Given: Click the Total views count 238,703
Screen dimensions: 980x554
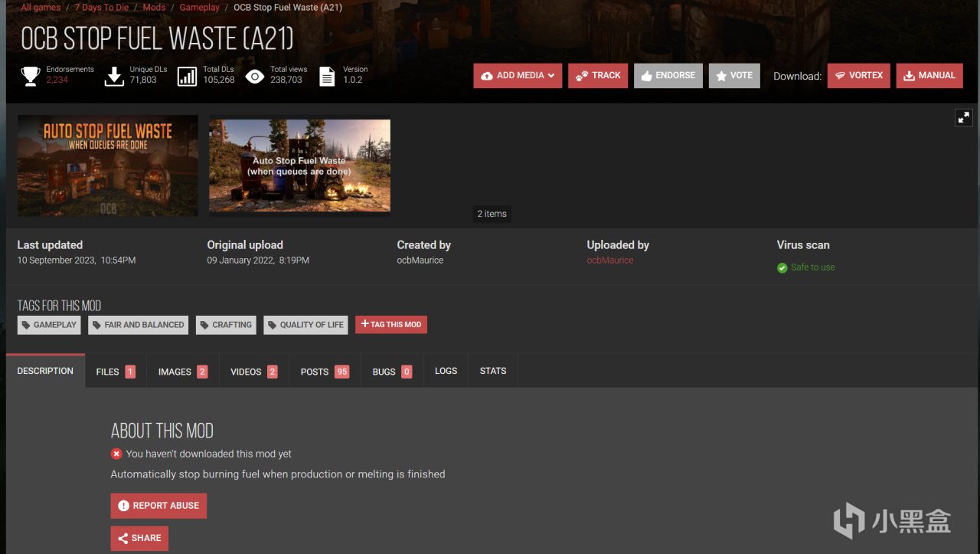Looking at the screenshot, I should (x=286, y=80).
